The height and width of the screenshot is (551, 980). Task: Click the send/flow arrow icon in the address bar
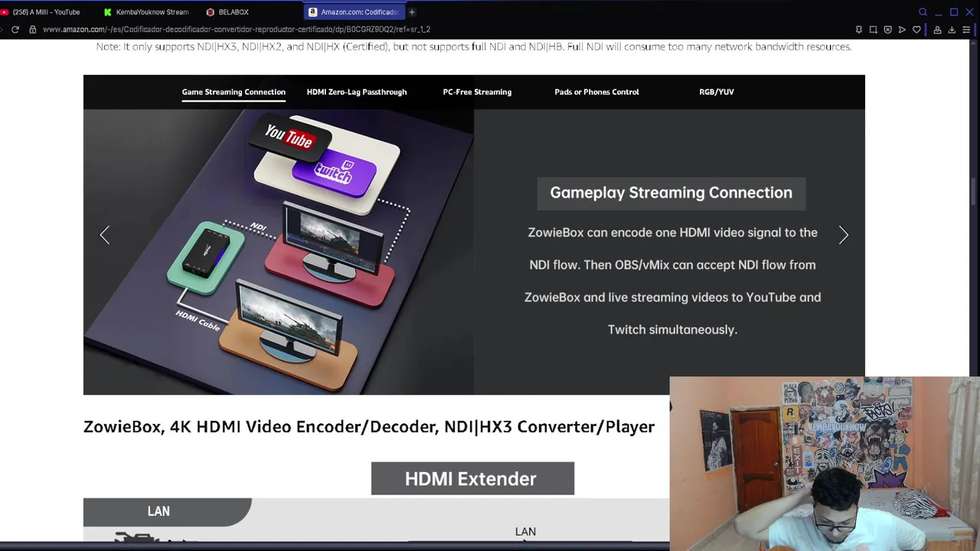click(902, 29)
